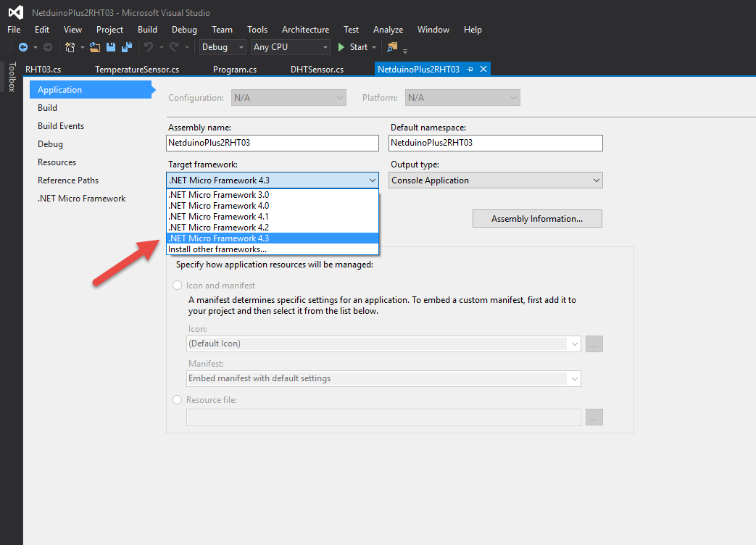
Task: Click the Save All icon
Action: click(127, 47)
